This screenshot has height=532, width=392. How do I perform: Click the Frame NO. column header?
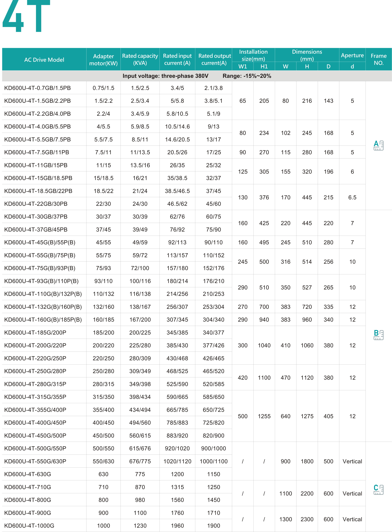pyautogui.click(x=379, y=59)
